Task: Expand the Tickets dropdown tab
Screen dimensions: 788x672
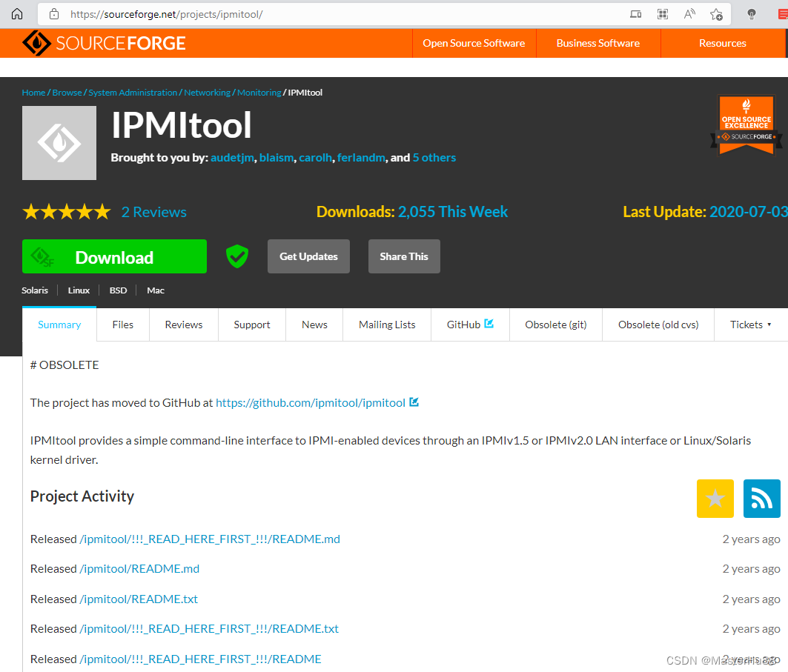Action: tap(751, 325)
